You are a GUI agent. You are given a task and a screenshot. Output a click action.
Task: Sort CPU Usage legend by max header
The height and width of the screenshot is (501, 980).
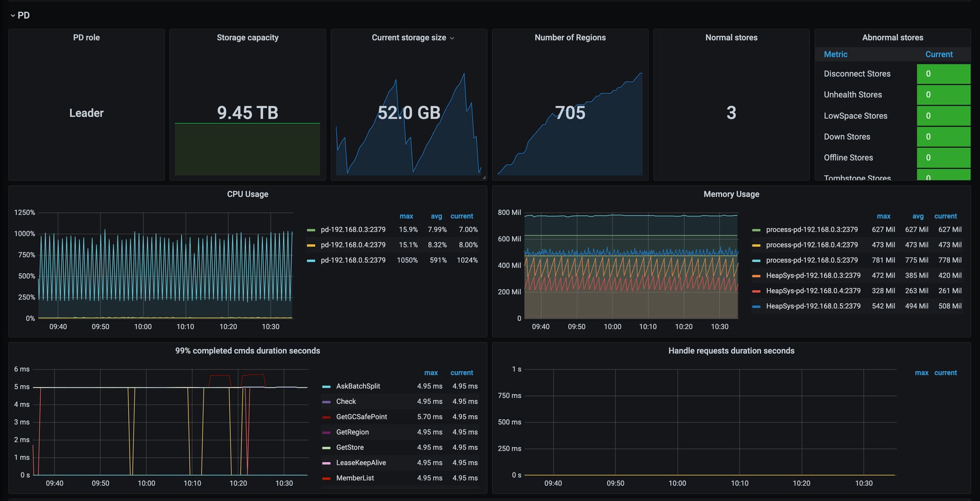[406, 216]
